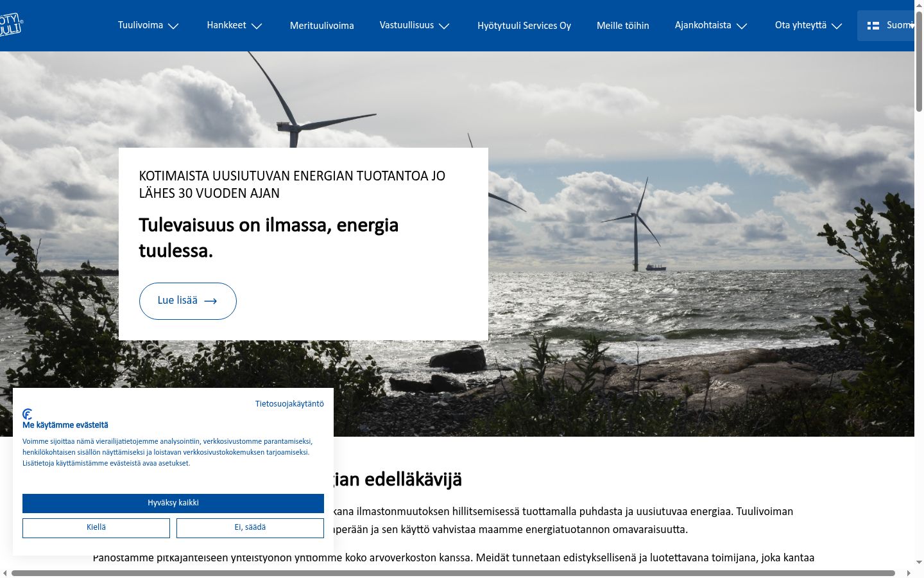Reject cookies with the Kiellä button

click(x=96, y=528)
